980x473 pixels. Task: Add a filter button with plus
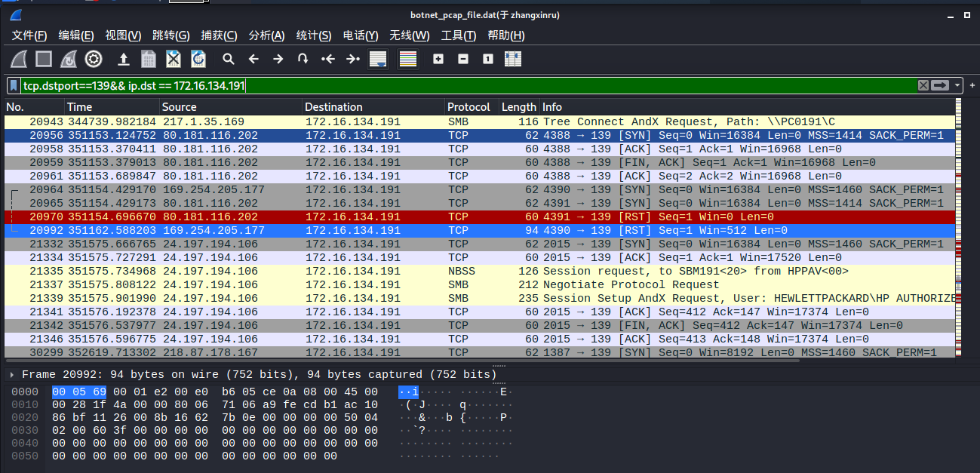coord(971,86)
